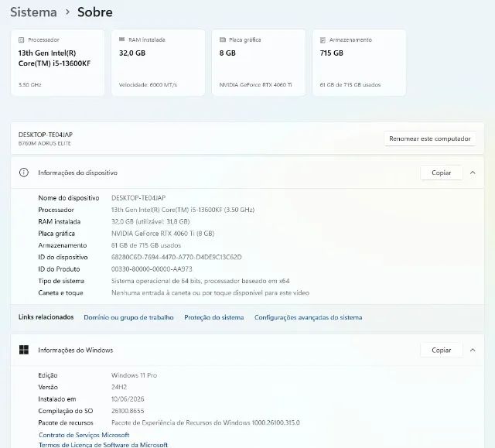The width and height of the screenshot is (495, 448).
Task: Select B760M AORUS ELITE text
Action: 45,143
